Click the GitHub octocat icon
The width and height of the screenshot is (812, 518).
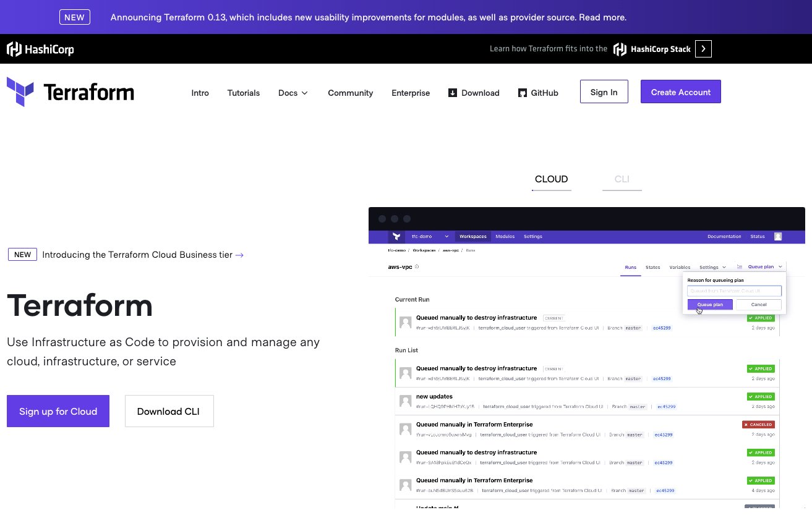(x=523, y=93)
